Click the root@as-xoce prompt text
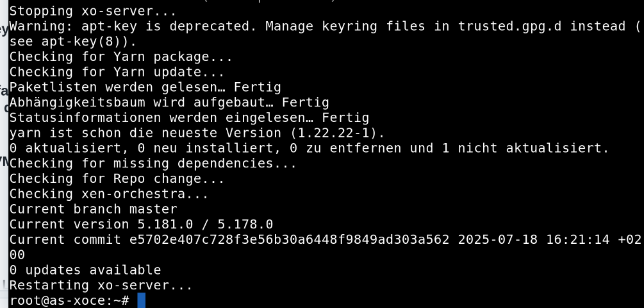644x308 pixels. 69,300
